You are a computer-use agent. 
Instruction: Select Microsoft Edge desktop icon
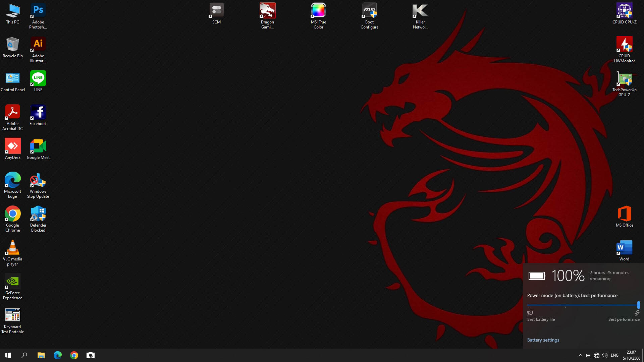click(x=12, y=185)
